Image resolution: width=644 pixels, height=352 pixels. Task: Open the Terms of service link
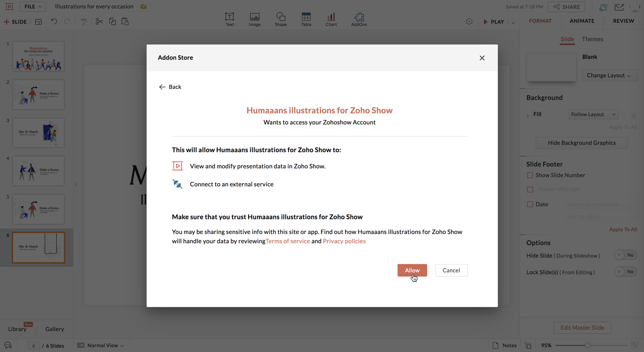tap(288, 241)
